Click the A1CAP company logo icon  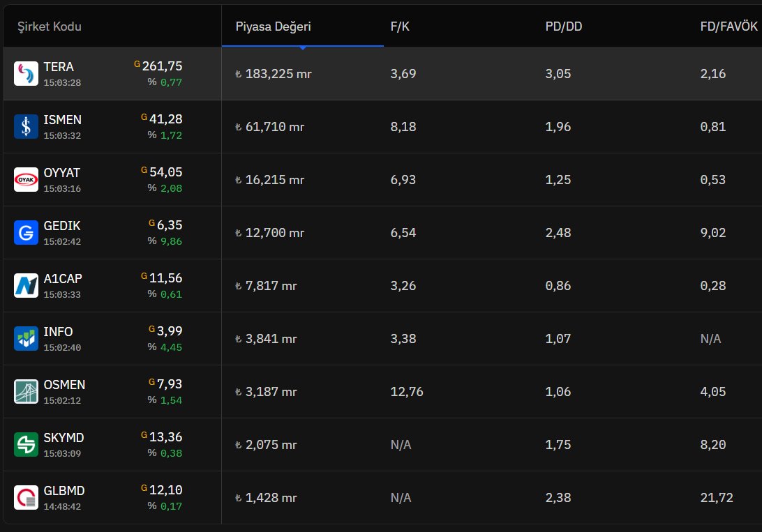click(26, 285)
